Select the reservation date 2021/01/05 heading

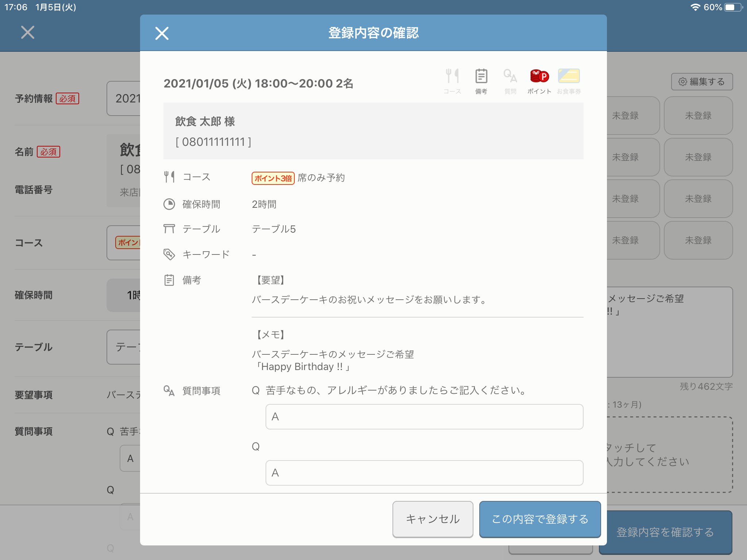click(258, 83)
